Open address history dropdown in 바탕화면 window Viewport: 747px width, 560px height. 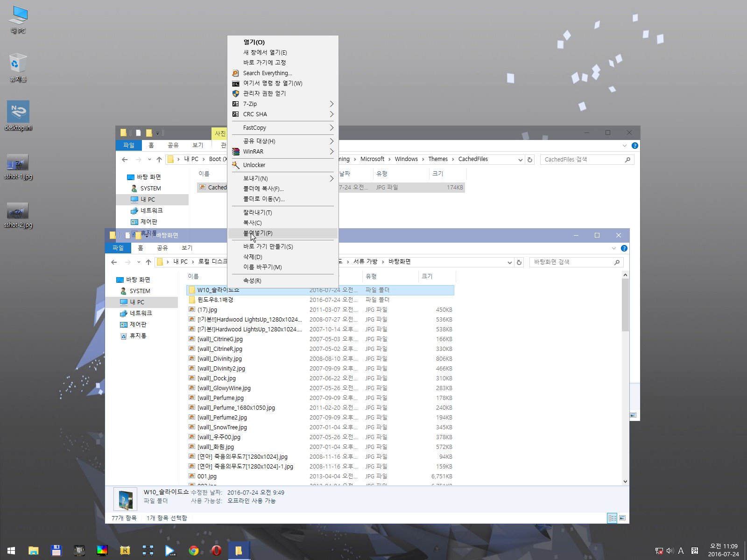point(509,262)
